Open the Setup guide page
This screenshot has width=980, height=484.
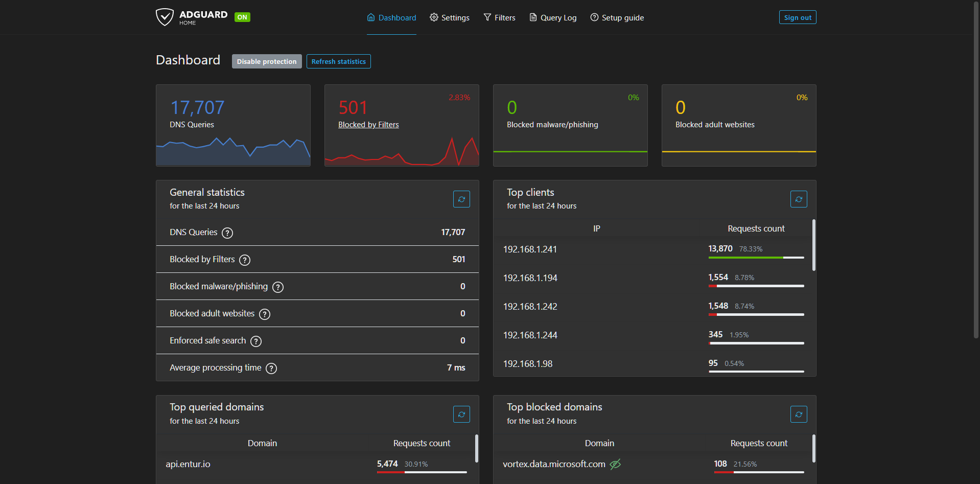point(617,17)
